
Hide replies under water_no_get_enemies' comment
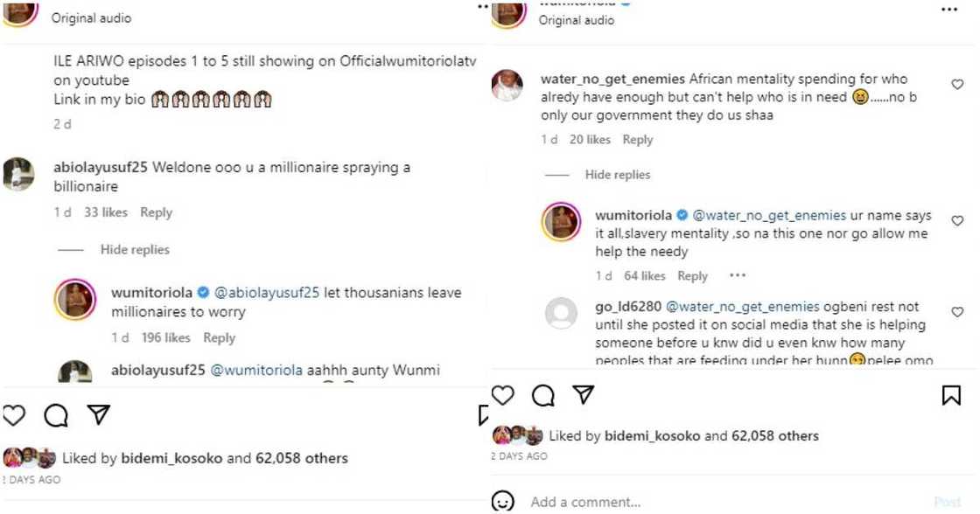pos(617,175)
